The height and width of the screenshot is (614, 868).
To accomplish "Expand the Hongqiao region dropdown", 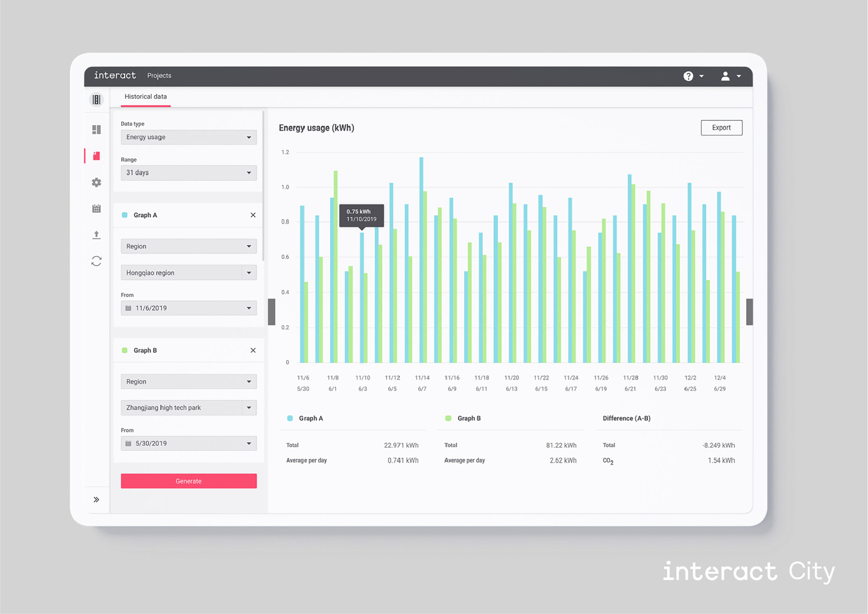I will (249, 273).
